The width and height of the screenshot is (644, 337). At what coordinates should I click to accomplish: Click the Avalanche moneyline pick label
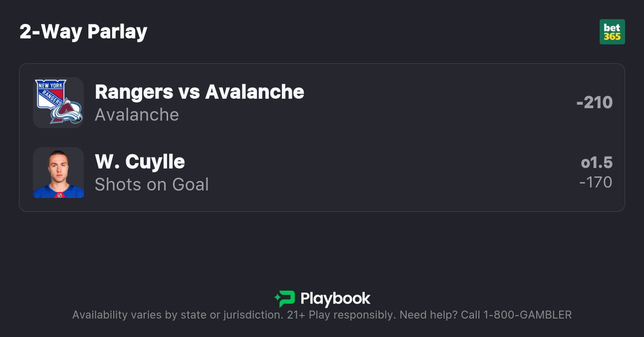[x=137, y=115]
